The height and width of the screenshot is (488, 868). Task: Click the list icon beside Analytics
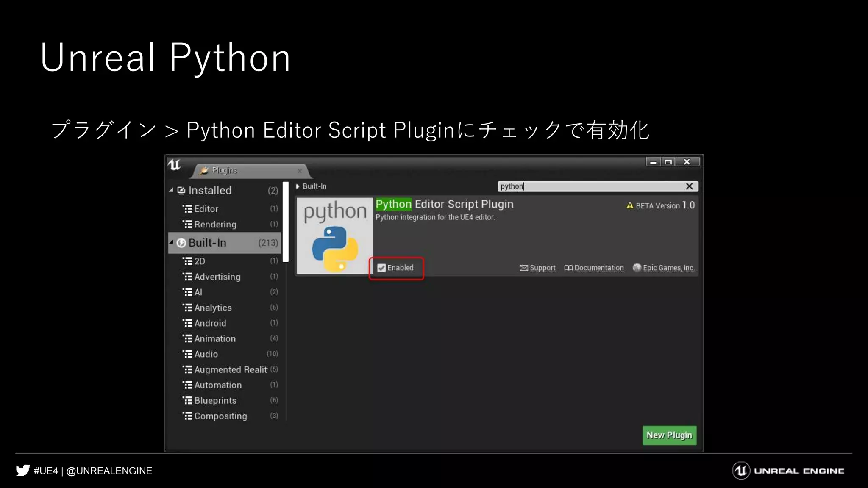click(187, 308)
